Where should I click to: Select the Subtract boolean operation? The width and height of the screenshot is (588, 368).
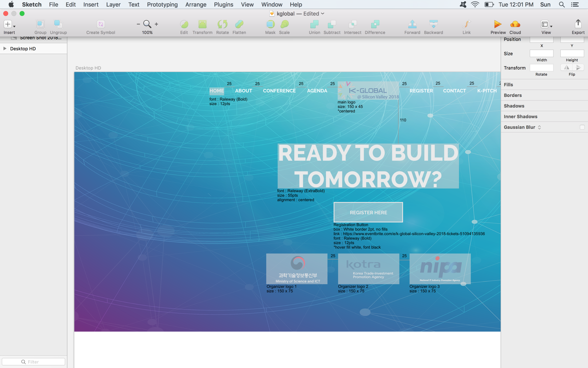(x=332, y=27)
